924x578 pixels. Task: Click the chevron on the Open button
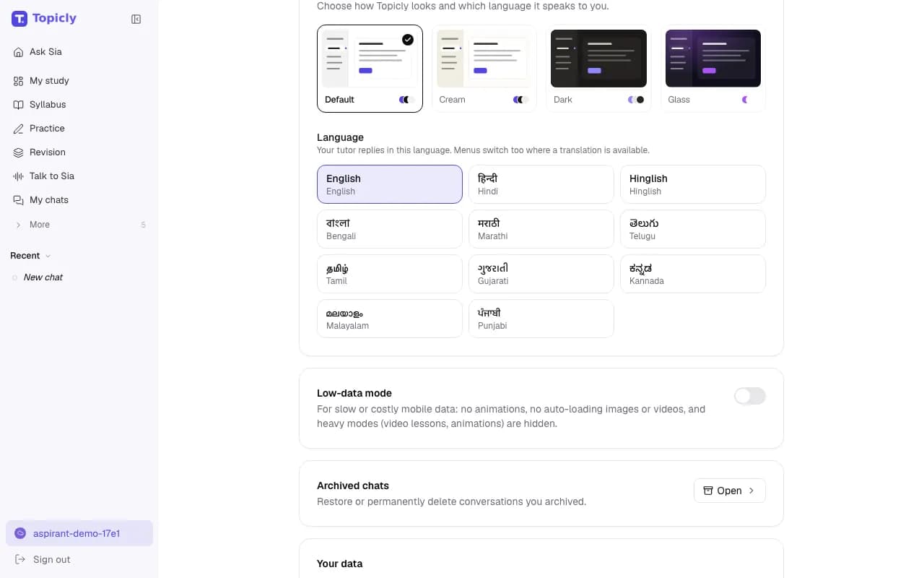click(751, 491)
